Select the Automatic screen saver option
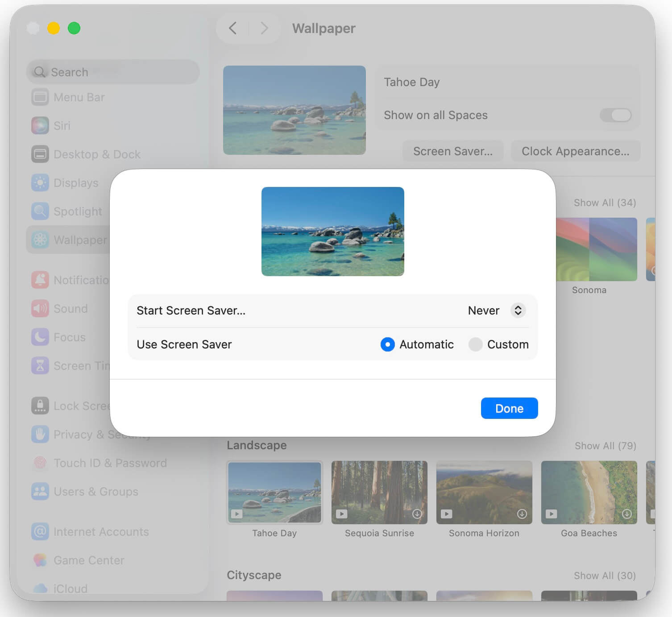Viewport: 672px width, 617px height. point(387,344)
